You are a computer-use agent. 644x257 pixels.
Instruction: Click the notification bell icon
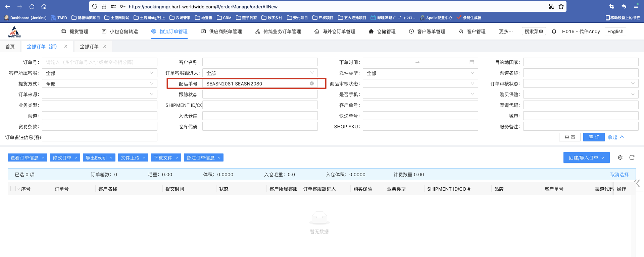coord(554,31)
